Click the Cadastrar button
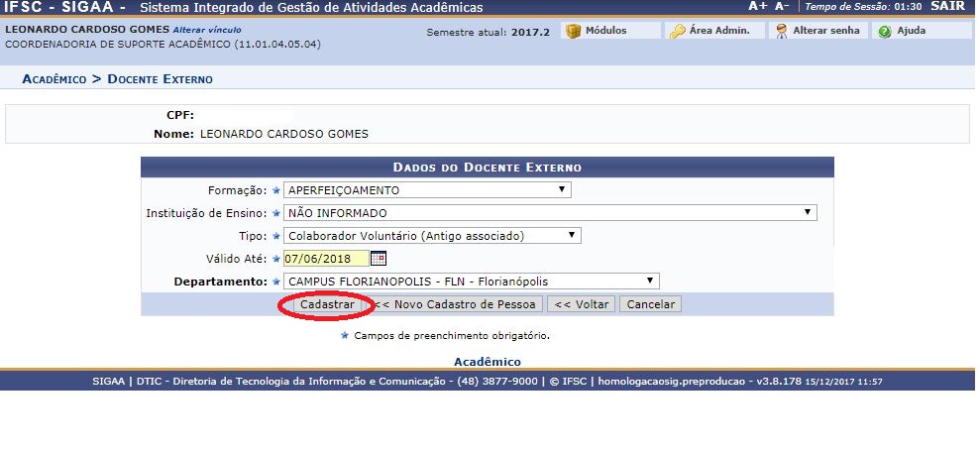The height and width of the screenshot is (453, 980). pyautogui.click(x=328, y=304)
